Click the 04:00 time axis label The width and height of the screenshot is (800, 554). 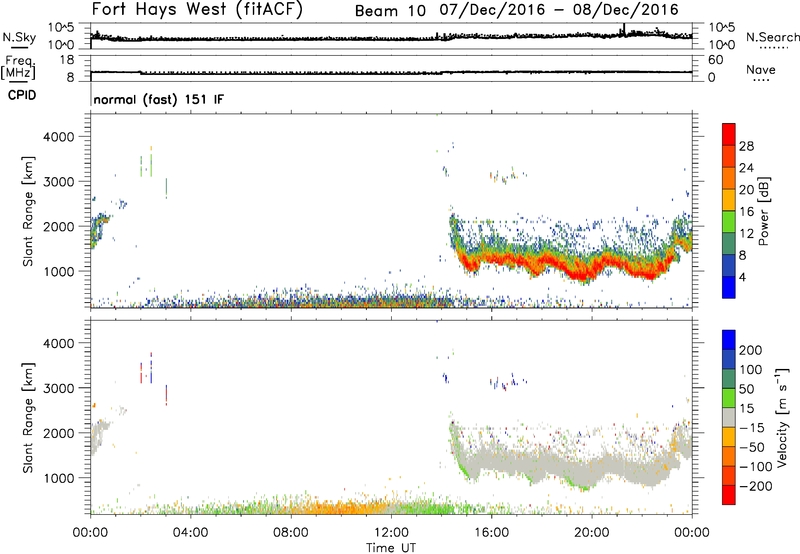point(190,533)
